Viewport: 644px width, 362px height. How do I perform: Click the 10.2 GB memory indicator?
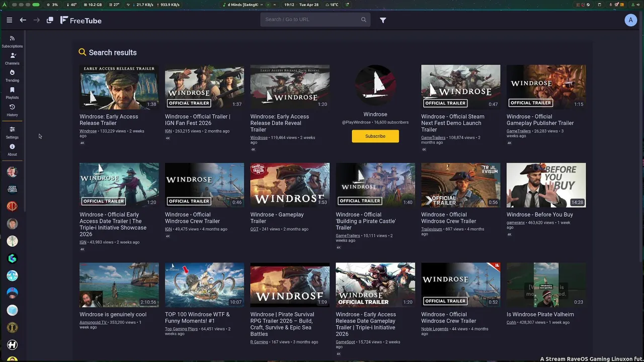[x=92, y=5]
